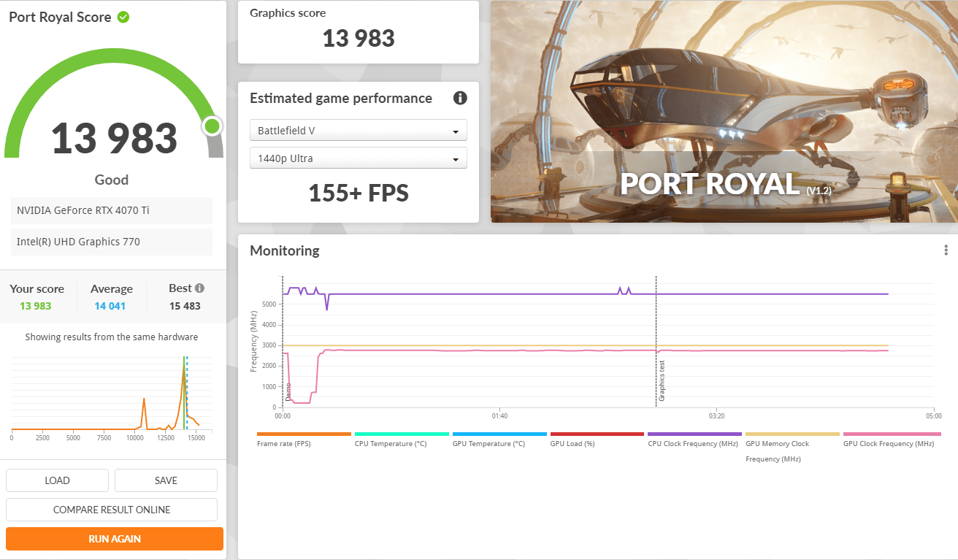Click the Graphics test marker in chart

tap(662, 380)
